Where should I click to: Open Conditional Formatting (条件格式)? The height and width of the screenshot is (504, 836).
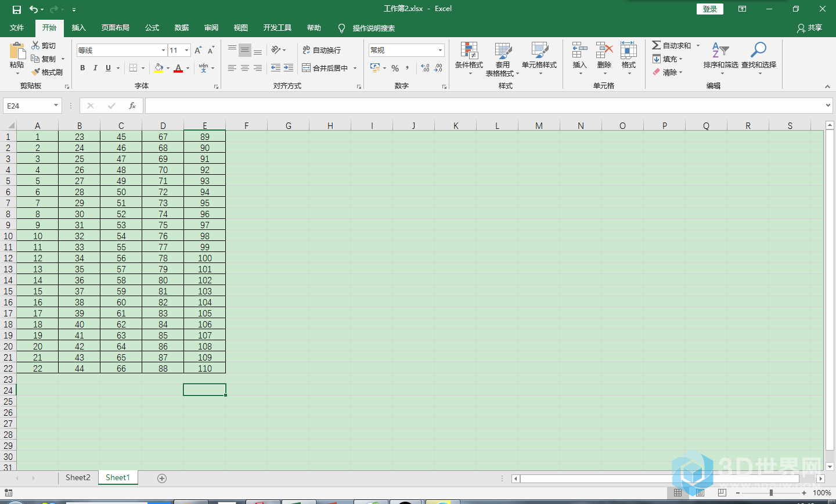[x=469, y=59]
